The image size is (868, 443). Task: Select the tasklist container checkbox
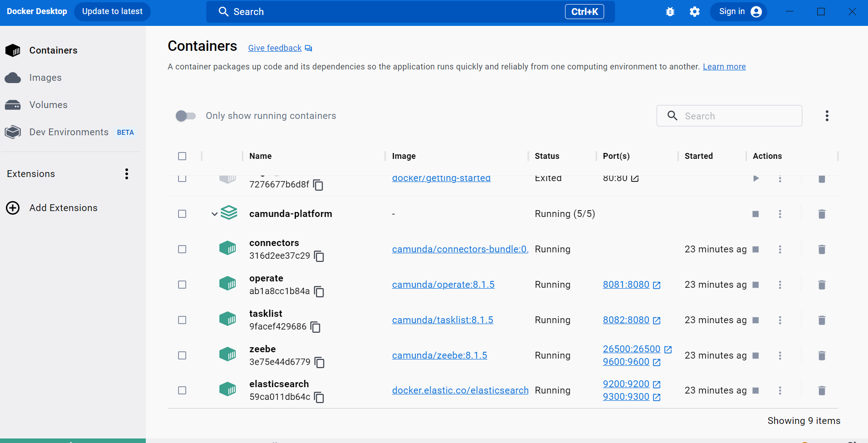pyautogui.click(x=182, y=320)
